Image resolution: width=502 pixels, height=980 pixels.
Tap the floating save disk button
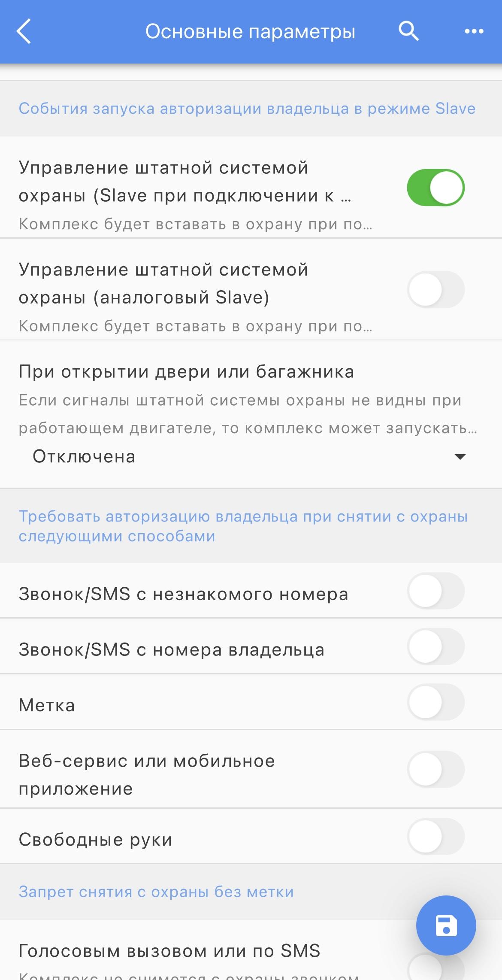click(446, 925)
